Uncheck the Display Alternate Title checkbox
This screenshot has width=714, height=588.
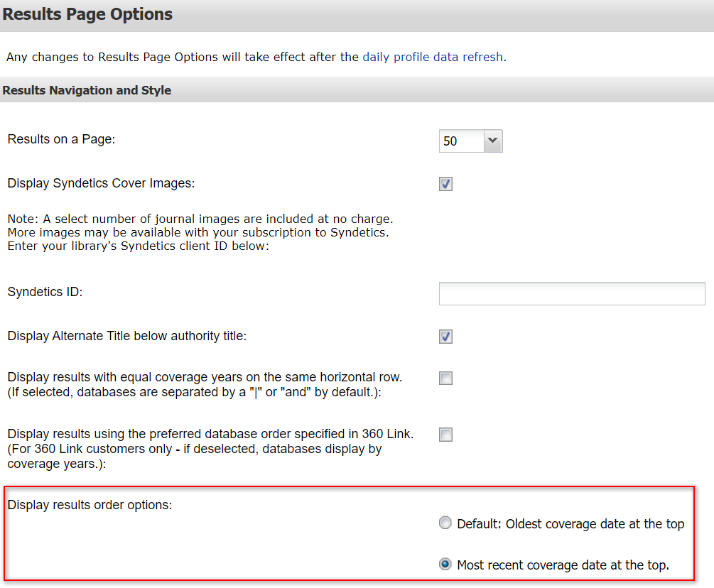coord(445,337)
